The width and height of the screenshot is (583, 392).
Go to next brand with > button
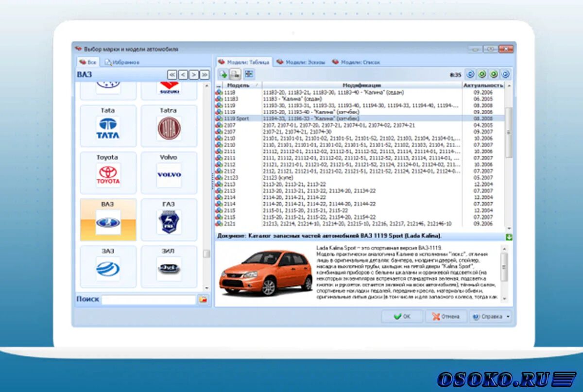[x=194, y=75]
